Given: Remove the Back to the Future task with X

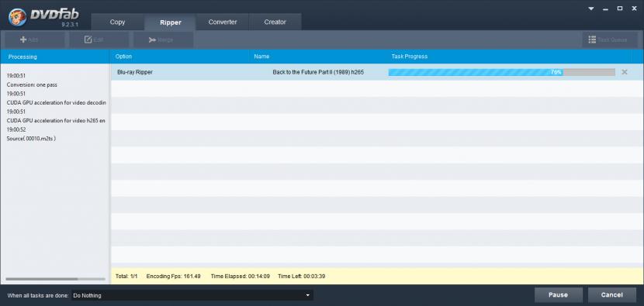Looking at the screenshot, I should click(625, 72).
